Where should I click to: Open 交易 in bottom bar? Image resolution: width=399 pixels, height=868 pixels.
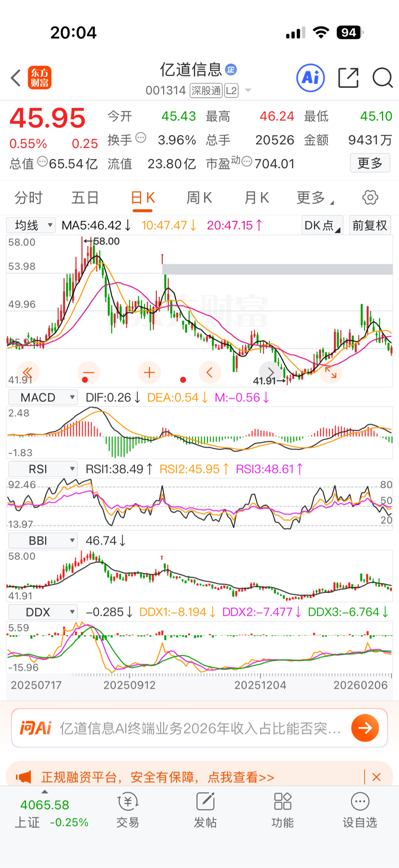click(x=127, y=810)
